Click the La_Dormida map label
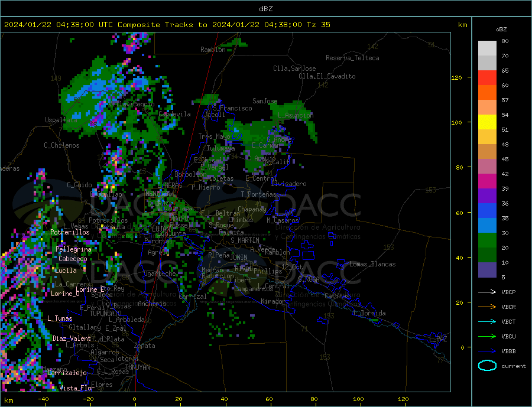Viewport: 532px width, 407px height. point(369,313)
